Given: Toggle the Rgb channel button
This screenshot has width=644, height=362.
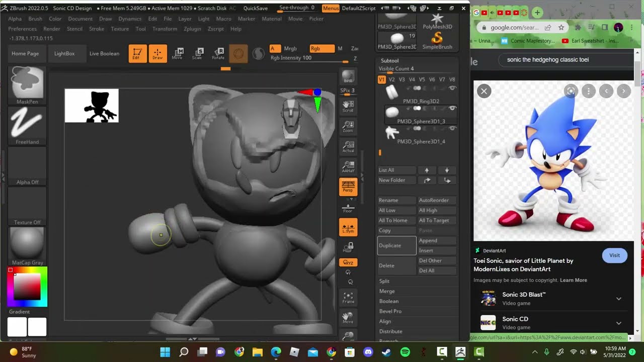Looking at the screenshot, I should (321, 48).
